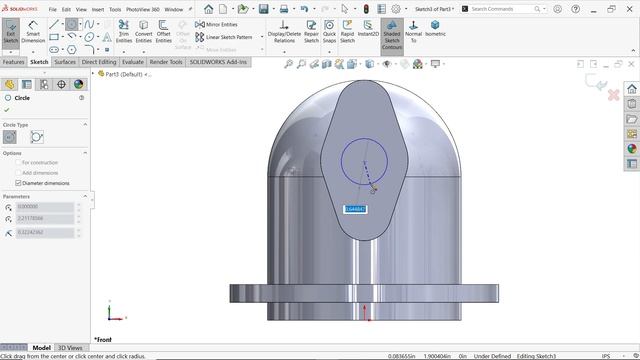Click the Section View icon
This screenshot has height=360, width=640.
point(327,64)
